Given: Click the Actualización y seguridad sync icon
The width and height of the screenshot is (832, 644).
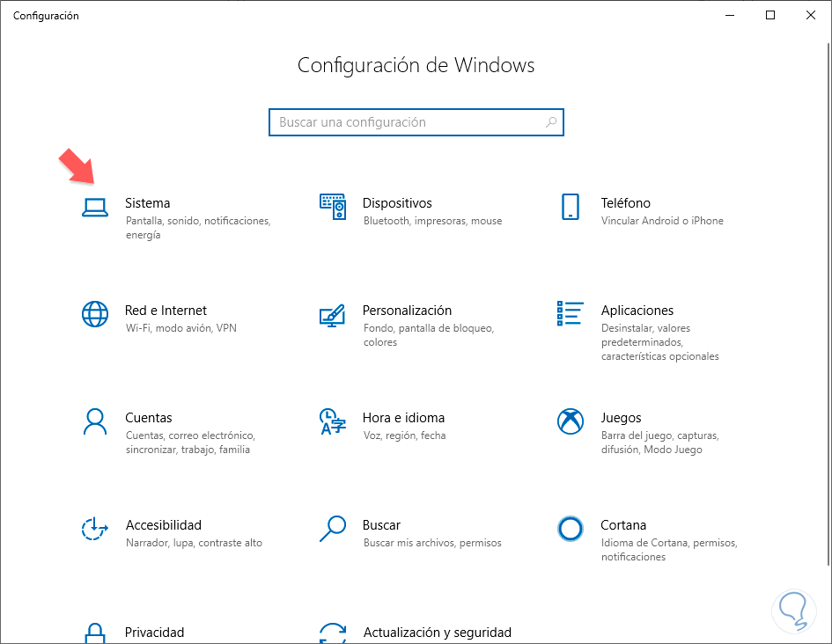Looking at the screenshot, I should pos(333,633).
